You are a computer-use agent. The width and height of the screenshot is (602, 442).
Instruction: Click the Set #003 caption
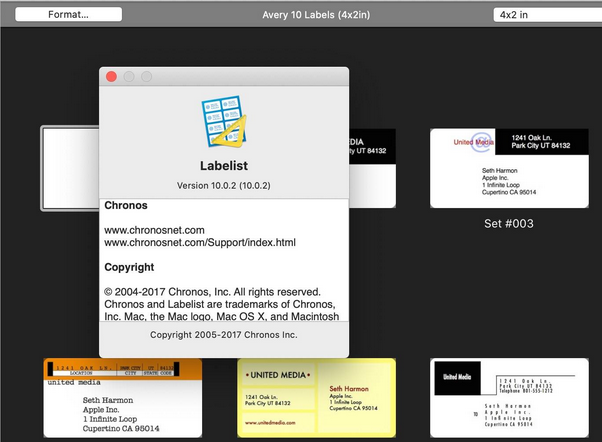(x=509, y=223)
